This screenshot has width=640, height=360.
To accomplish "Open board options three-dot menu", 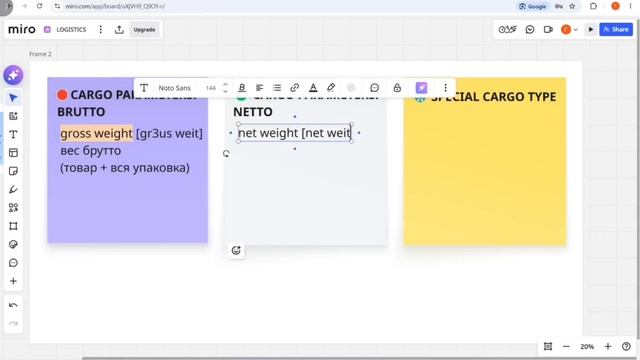I will [100, 29].
